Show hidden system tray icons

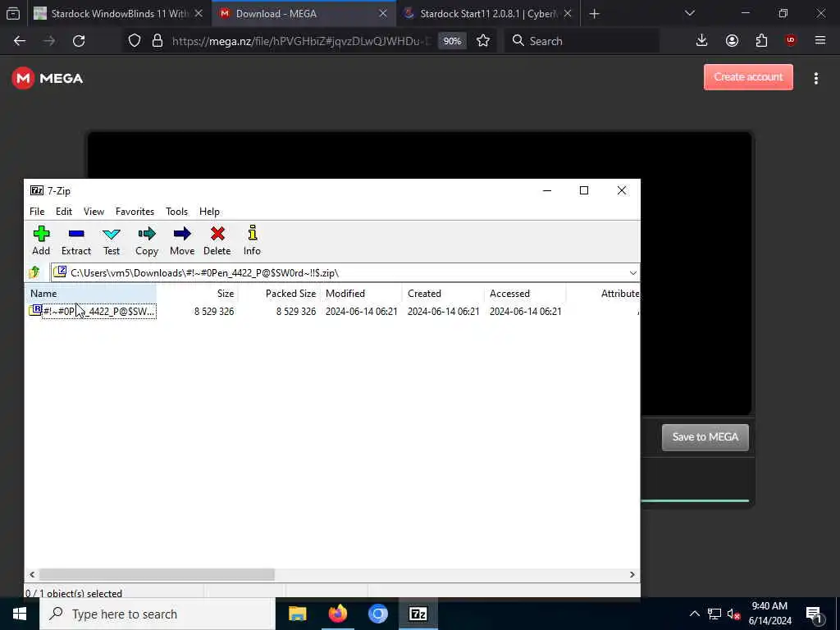(x=694, y=614)
